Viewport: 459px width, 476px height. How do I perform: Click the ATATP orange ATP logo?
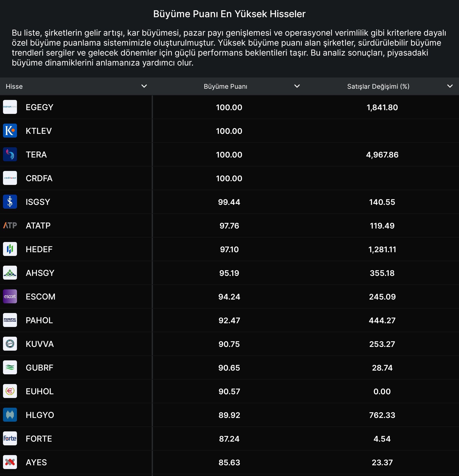tap(10, 225)
